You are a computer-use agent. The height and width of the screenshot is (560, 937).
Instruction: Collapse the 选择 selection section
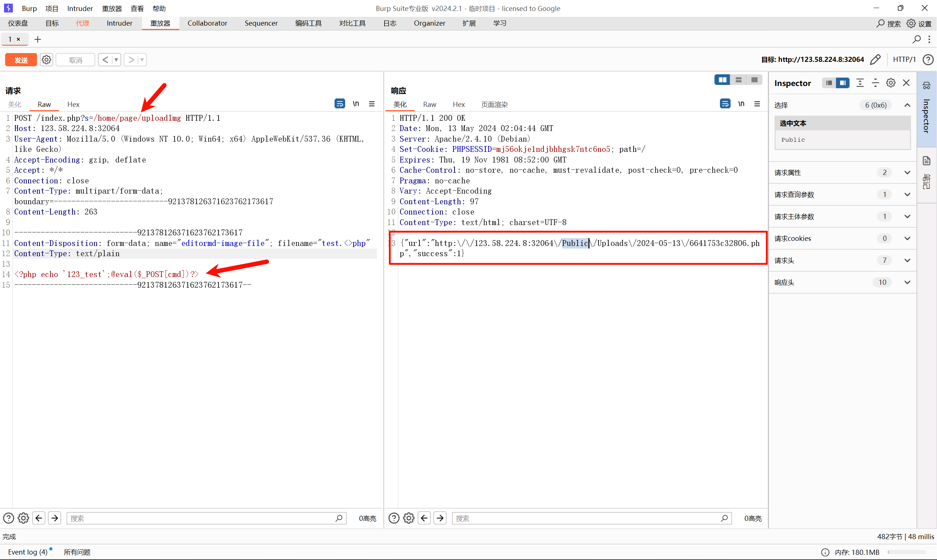pos(908,105)
